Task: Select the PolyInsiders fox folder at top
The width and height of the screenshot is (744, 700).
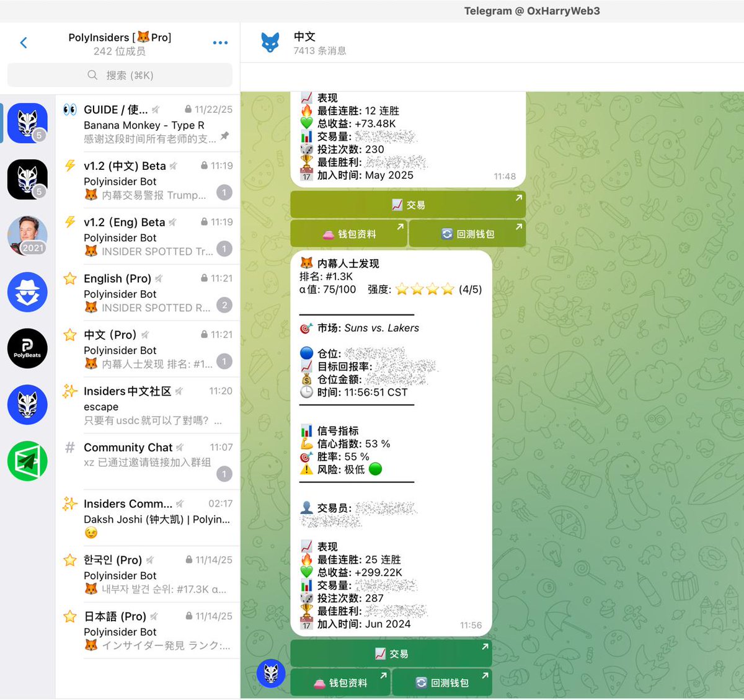Action: point(27,123)
